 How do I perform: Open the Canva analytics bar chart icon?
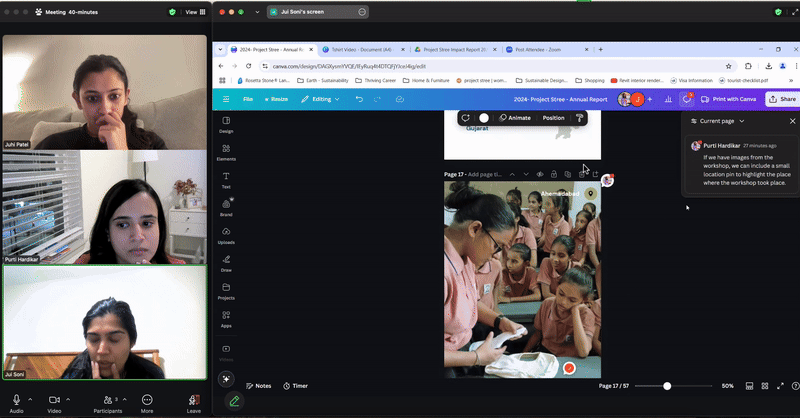tap(668, 99)
